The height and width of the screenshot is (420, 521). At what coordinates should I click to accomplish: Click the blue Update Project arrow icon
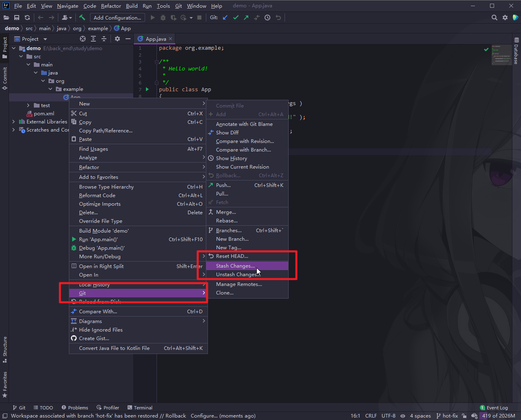(x=225, y=18)
